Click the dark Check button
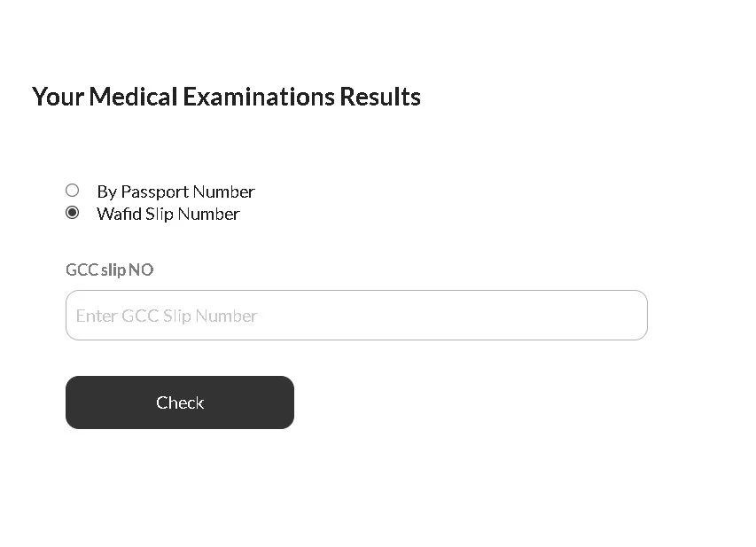 [x=180, y=402]
